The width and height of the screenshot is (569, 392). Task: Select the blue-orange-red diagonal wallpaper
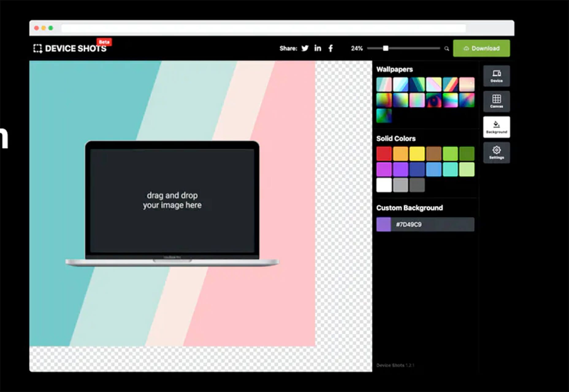tap(450, 85)
